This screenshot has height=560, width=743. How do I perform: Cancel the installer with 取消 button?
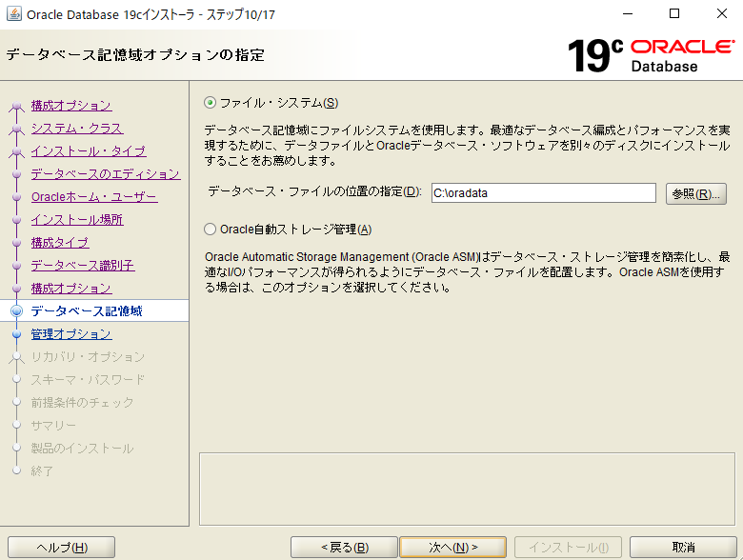[683, 547]
